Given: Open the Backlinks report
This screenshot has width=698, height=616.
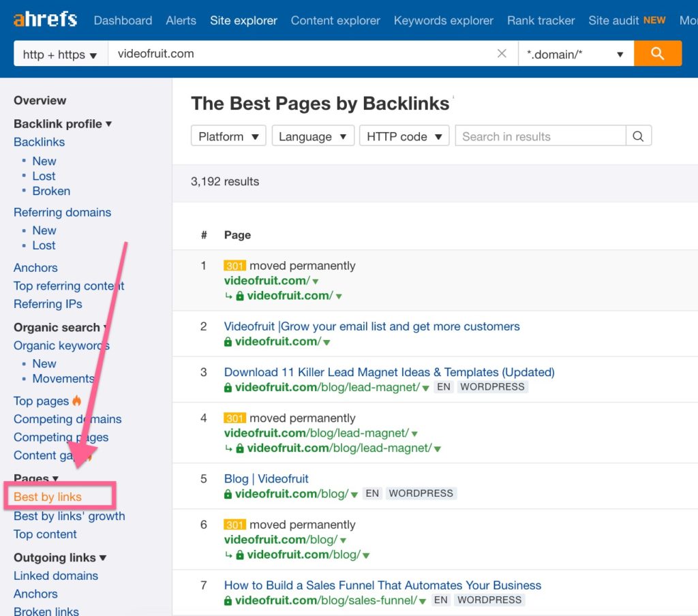Looking at the screenshot, I should click(39, 142).
